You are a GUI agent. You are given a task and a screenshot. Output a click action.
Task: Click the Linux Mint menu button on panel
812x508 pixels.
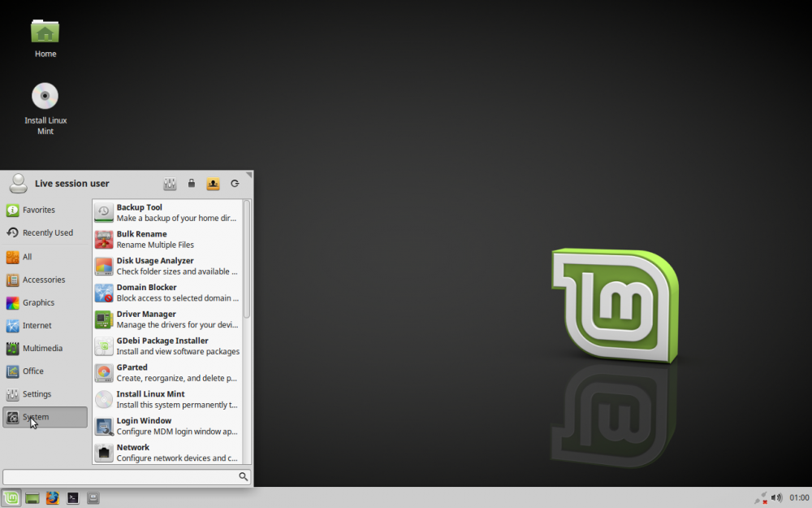[11, 498]
